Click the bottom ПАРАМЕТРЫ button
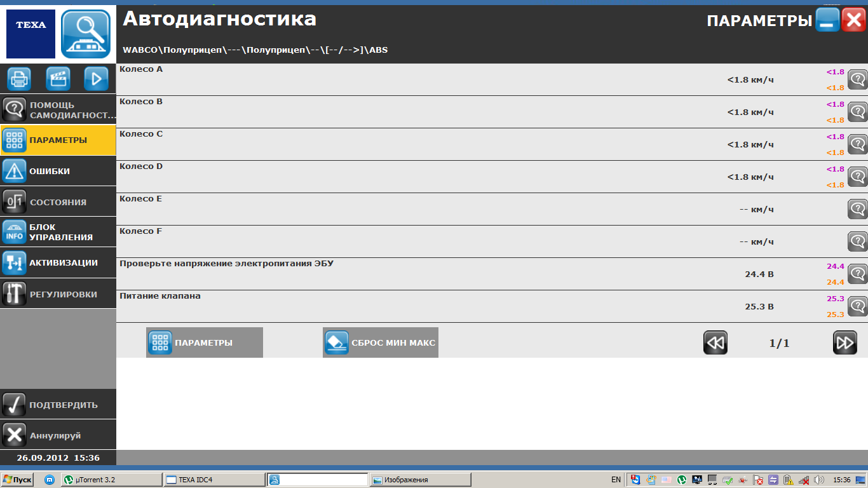Viewport: 868px width, 488px height. (x=204, y=342)
